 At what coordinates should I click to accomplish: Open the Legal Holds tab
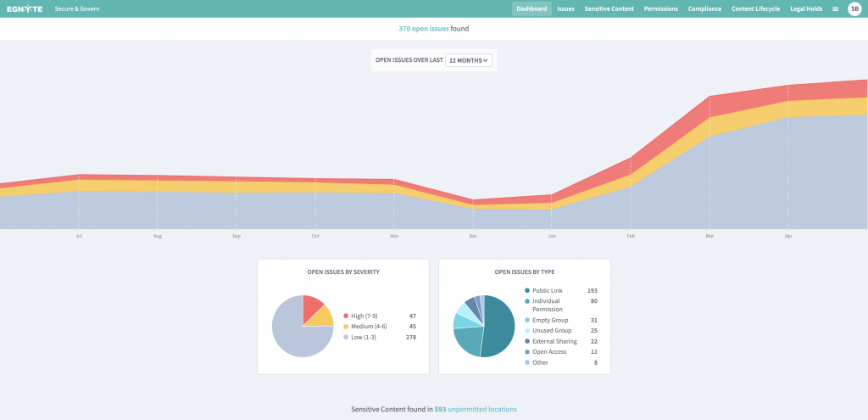806,8
